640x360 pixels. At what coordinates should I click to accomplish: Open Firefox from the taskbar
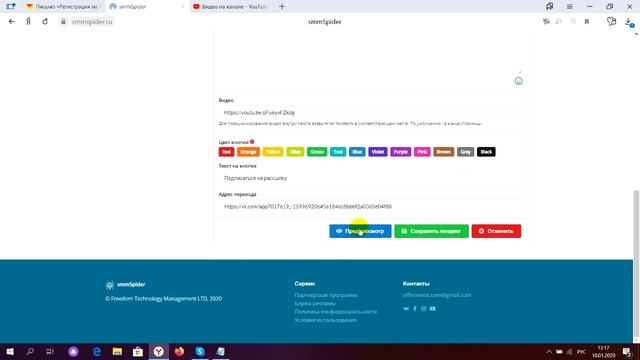pyautogui.click(x=179, y=351)
